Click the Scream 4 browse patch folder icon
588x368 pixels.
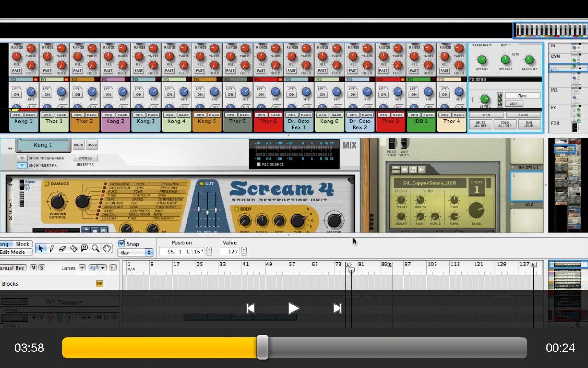pyautogui.click(x=95, y=230)
